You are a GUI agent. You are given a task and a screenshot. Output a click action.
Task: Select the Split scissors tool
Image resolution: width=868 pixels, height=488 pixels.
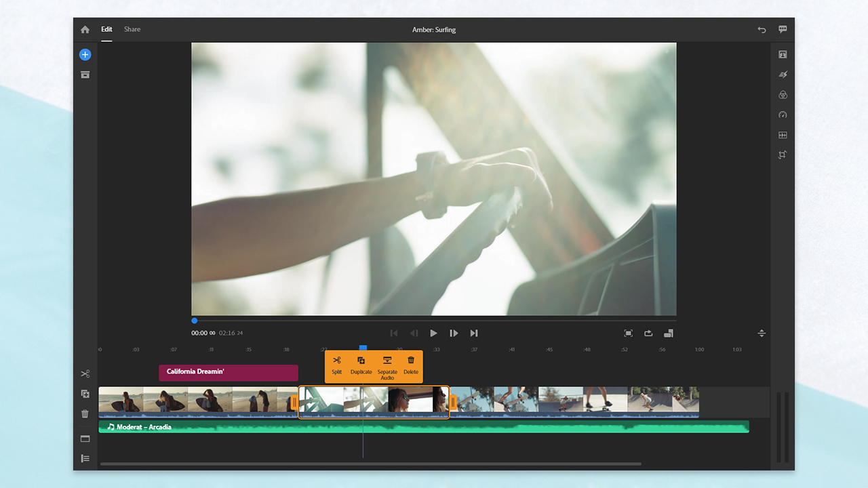[x=85, y=373]
